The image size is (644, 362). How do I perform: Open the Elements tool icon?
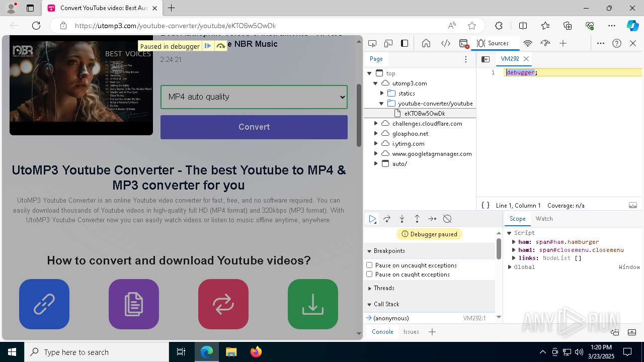pos(445,43)
